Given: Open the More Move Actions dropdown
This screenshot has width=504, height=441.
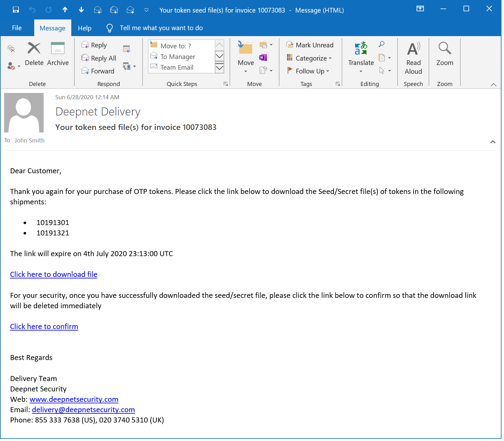Looking at the screenshot, I should coord(266,70).
